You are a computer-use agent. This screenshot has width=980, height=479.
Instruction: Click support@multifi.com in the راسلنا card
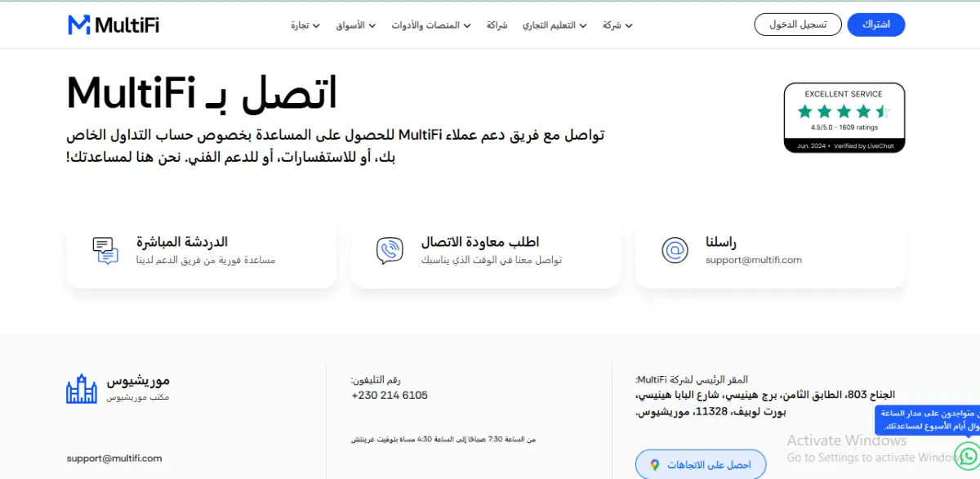coord(754,260)
